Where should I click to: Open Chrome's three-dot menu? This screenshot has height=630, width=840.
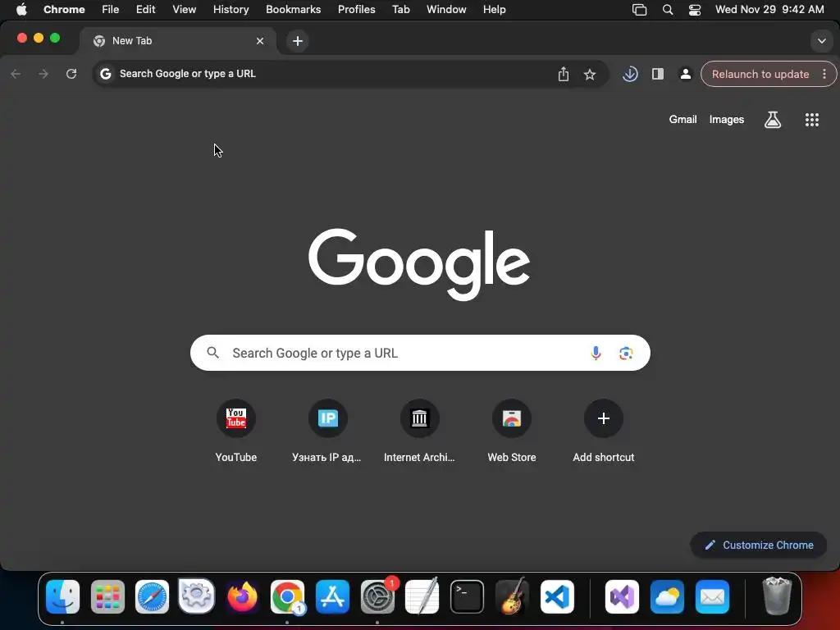[824, 74]
